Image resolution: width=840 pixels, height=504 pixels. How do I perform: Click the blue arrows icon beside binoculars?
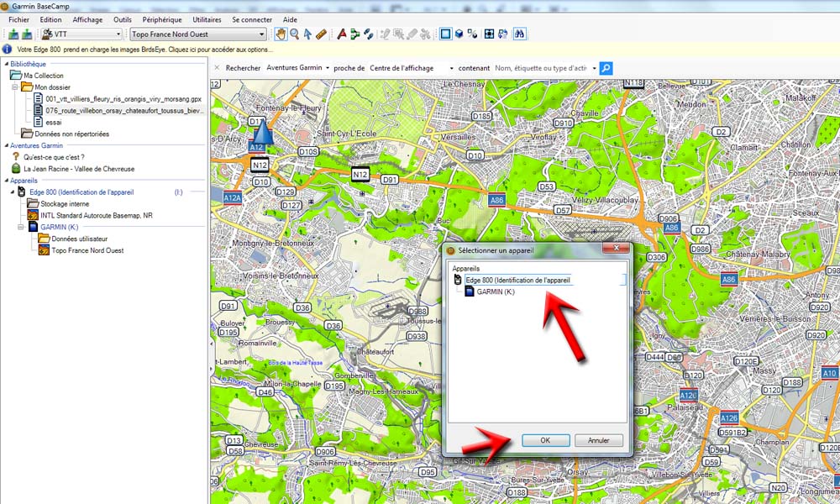tap(502, 34)
